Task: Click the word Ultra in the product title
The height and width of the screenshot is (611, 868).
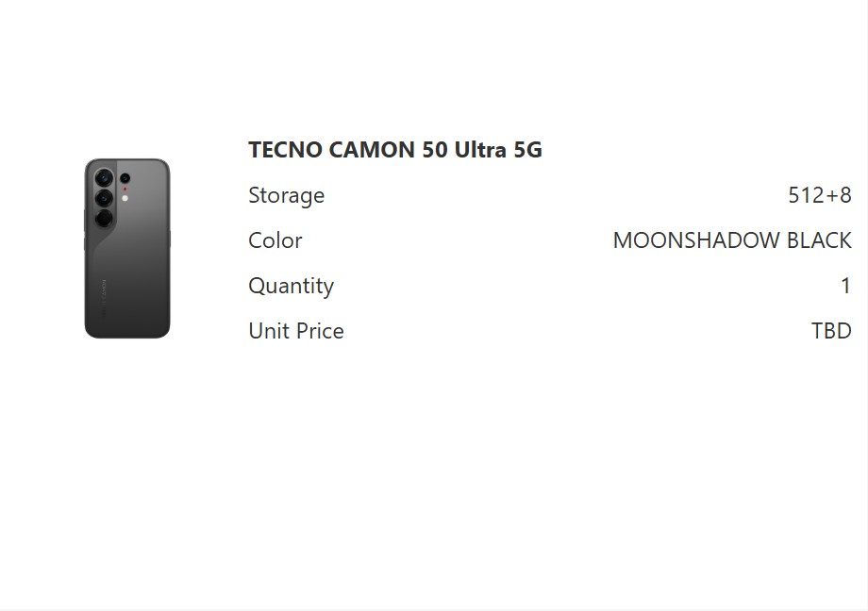Action: tap(480, 150)
